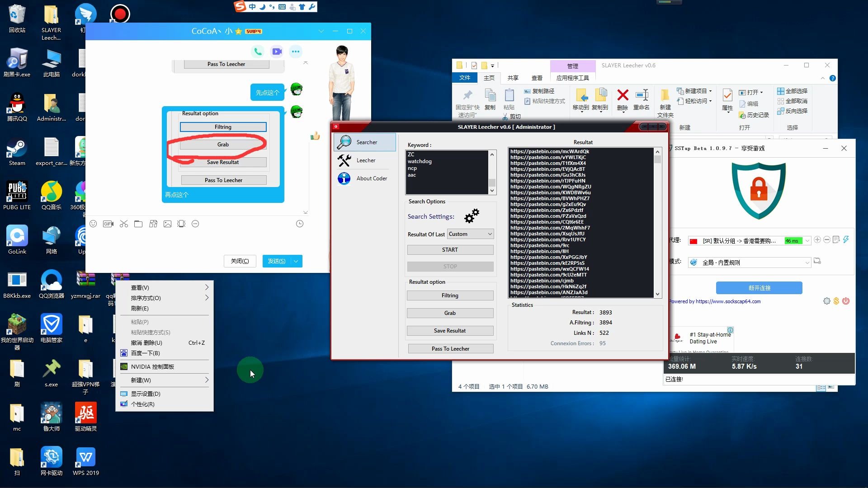
Task: Click the WPS 2019 icon on desktop
Action: click(85, 462)
